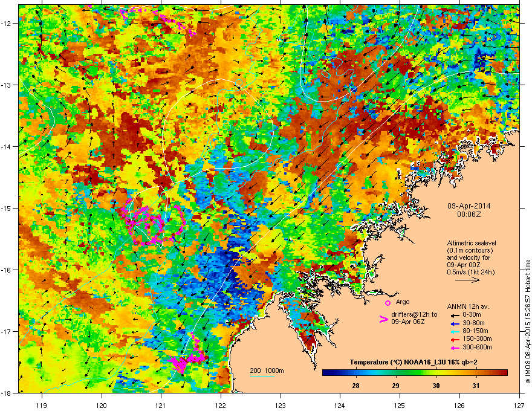Click the longitude axis label 121
The width and height of the screenshot is (532, 411).
161,405
